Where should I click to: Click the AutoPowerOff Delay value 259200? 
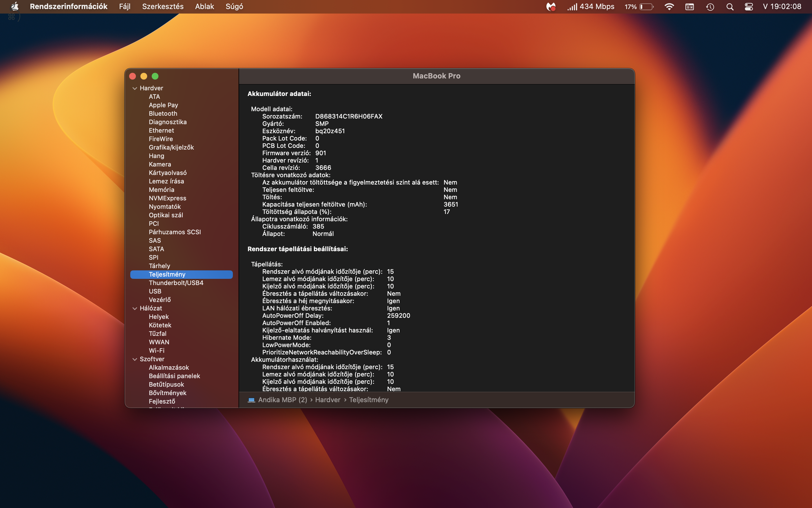[399, 316]
